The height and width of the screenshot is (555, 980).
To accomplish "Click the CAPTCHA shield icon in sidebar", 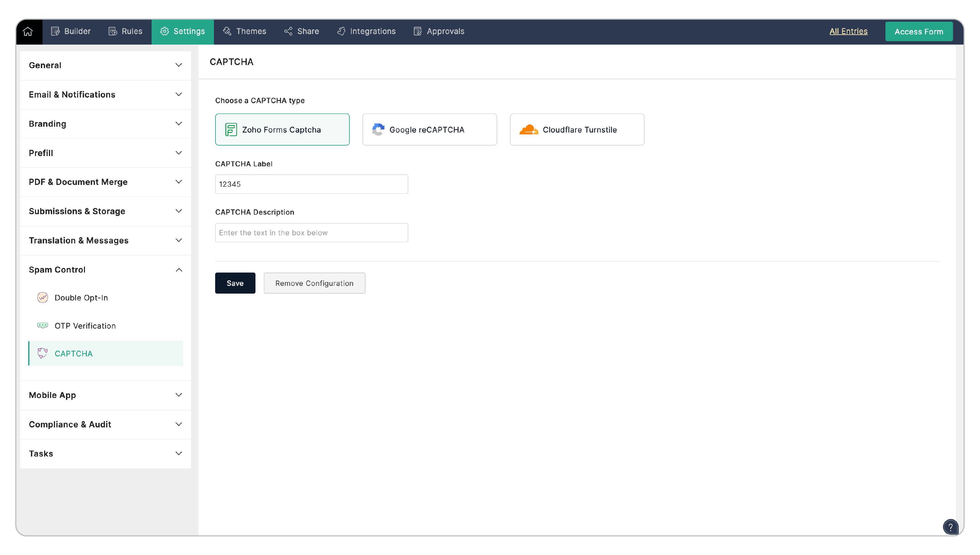I will 42,353.
